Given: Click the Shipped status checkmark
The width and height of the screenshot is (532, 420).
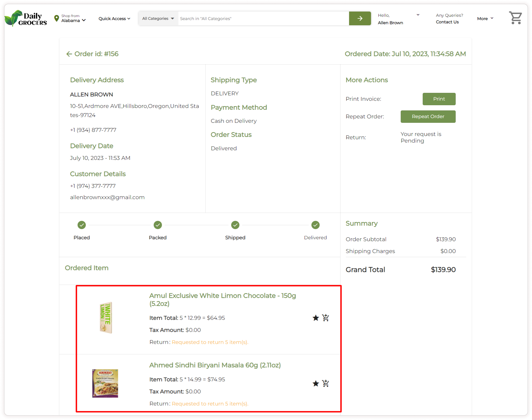Looking at the screenshot, I should click(x=235, y=225).
